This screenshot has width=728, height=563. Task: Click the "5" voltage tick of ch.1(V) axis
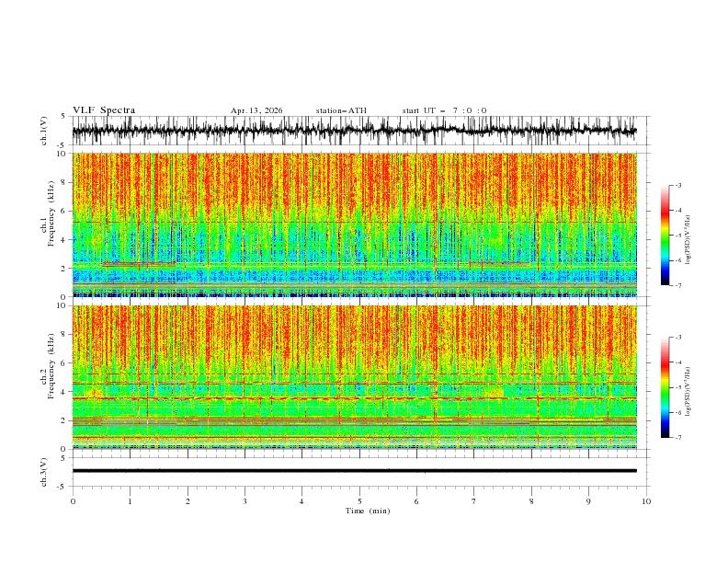(64, 116)
